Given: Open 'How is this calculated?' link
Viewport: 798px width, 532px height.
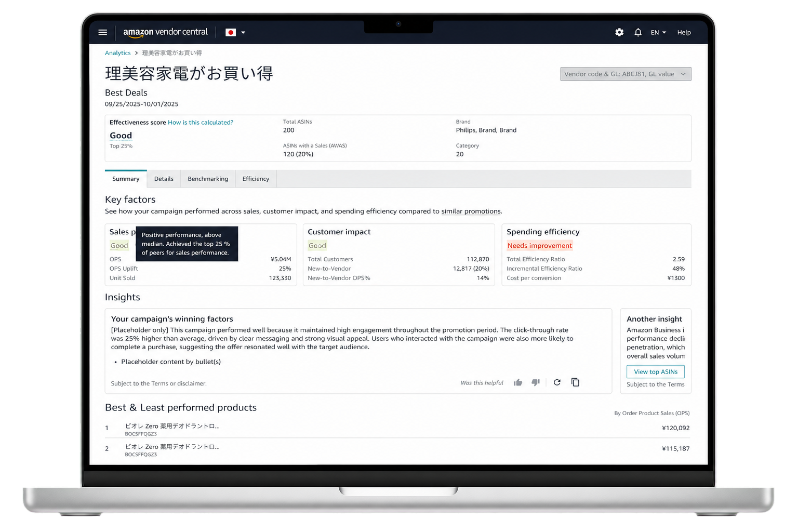Looking at the screenshot, I should (201, 123).
